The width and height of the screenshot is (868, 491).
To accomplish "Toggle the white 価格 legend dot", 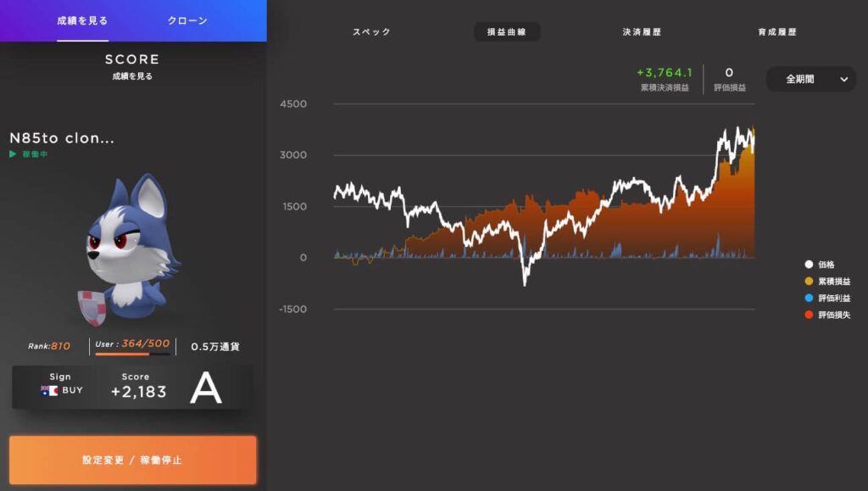I will tap(809, 265).
